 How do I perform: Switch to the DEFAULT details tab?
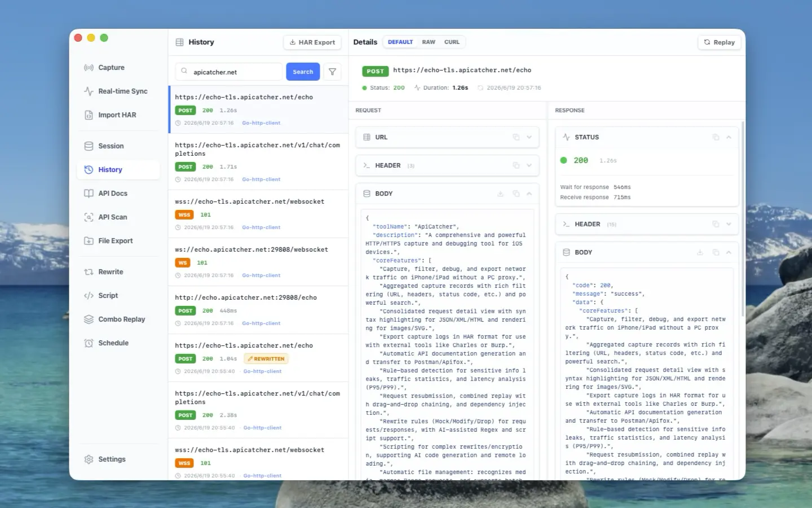click(400, 42)
